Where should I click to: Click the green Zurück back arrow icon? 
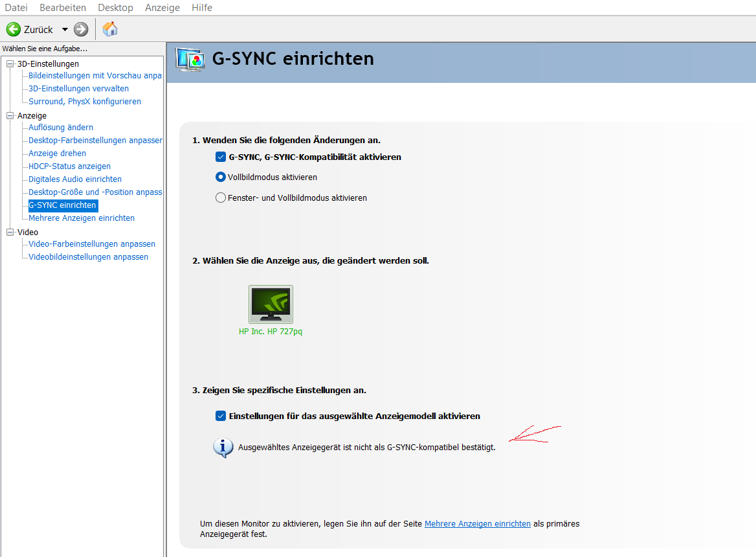(14, 29)
